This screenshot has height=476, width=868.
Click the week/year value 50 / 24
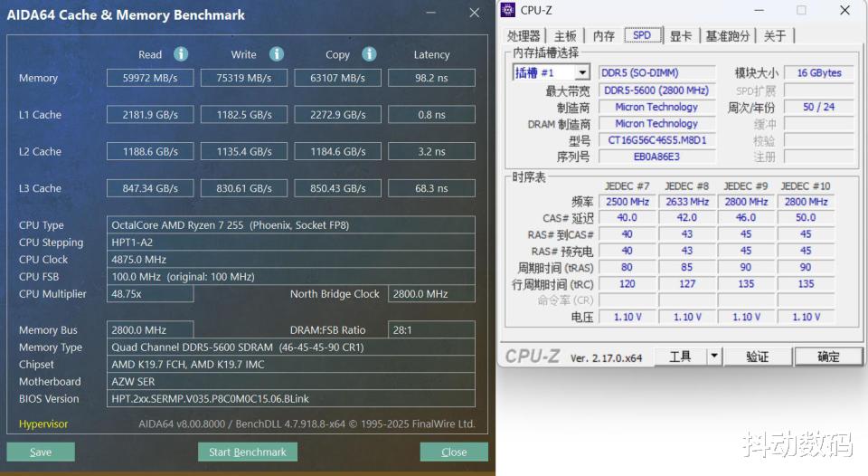pyautogui.click(x=819, y=107)
